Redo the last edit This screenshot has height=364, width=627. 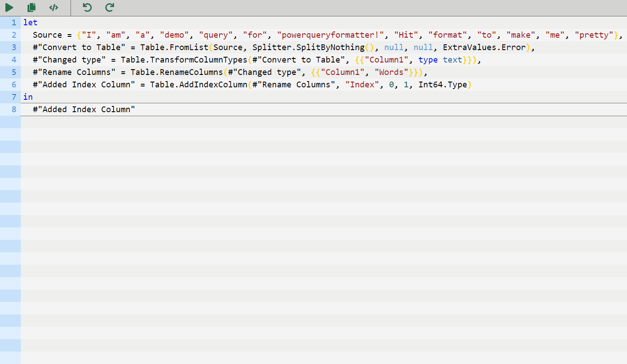[x=109, y=8]
